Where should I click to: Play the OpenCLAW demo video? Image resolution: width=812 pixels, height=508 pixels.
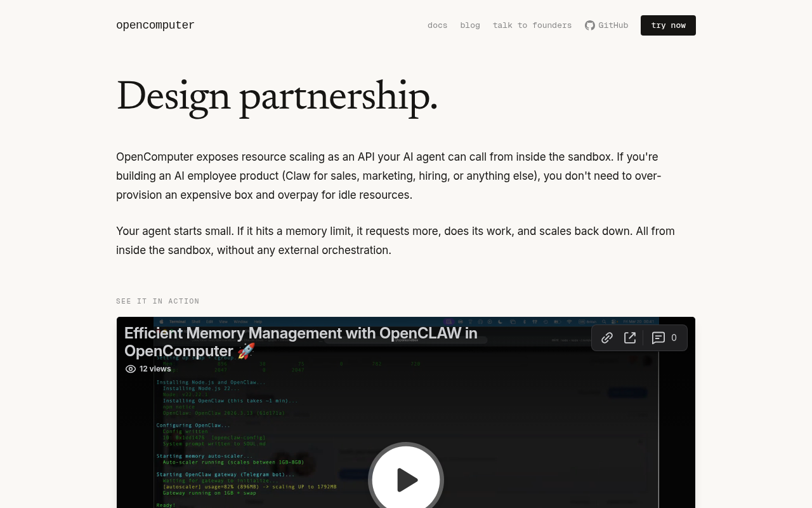(x=406, y=479)
